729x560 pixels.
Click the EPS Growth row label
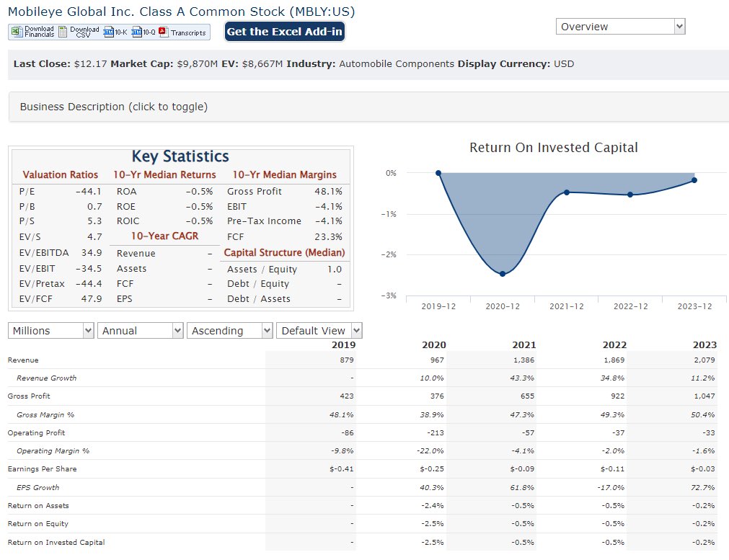(37, 487)
